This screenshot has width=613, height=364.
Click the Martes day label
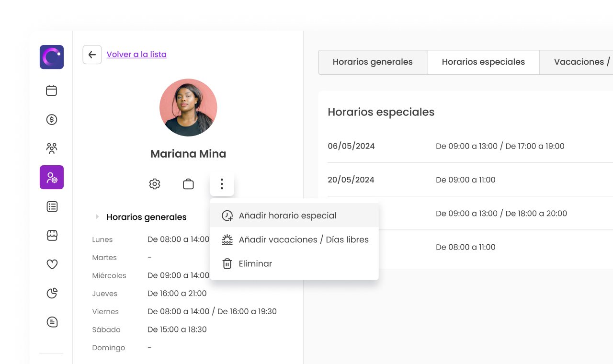104,258
